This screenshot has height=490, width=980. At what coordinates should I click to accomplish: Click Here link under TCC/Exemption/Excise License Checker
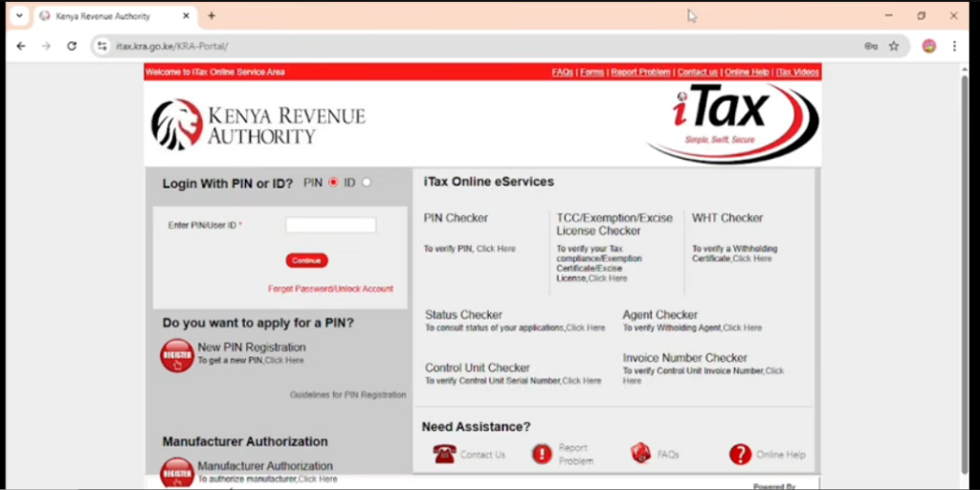coord(608,278)
